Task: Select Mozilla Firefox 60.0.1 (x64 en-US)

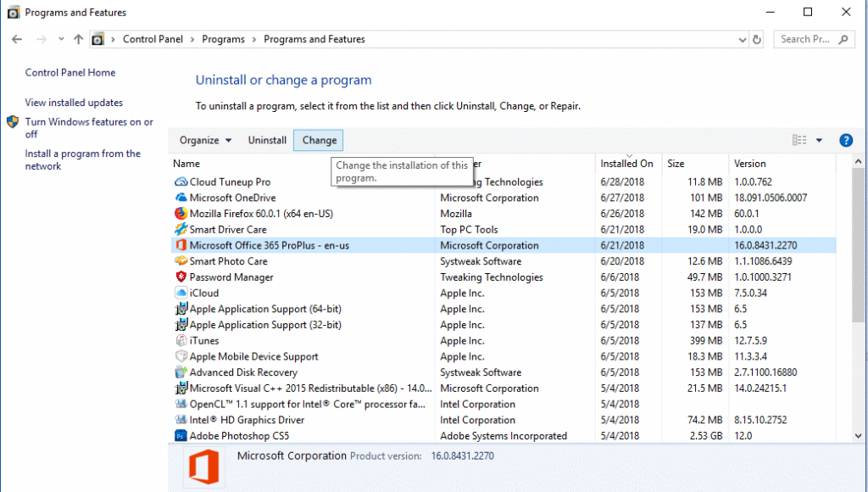Action: click(261, 213)
